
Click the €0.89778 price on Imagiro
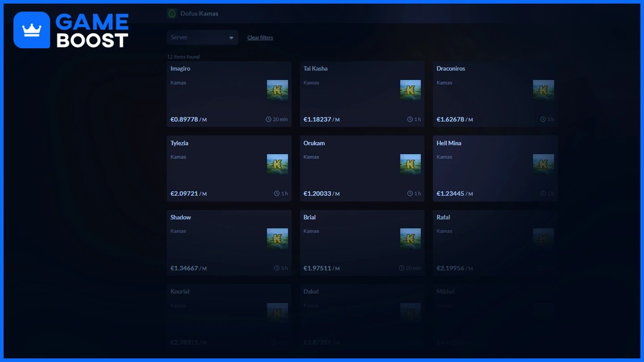(x=184, y=119)
